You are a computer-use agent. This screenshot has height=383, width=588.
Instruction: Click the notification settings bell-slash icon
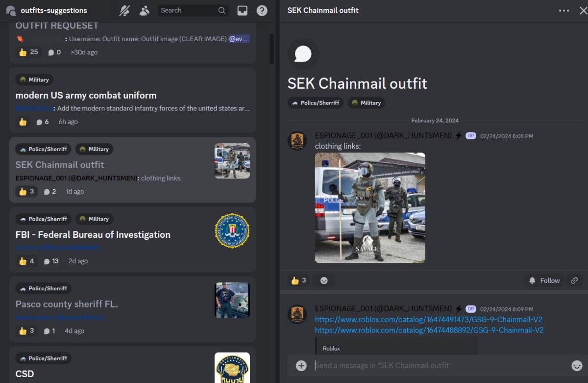(x=125, y=10)
